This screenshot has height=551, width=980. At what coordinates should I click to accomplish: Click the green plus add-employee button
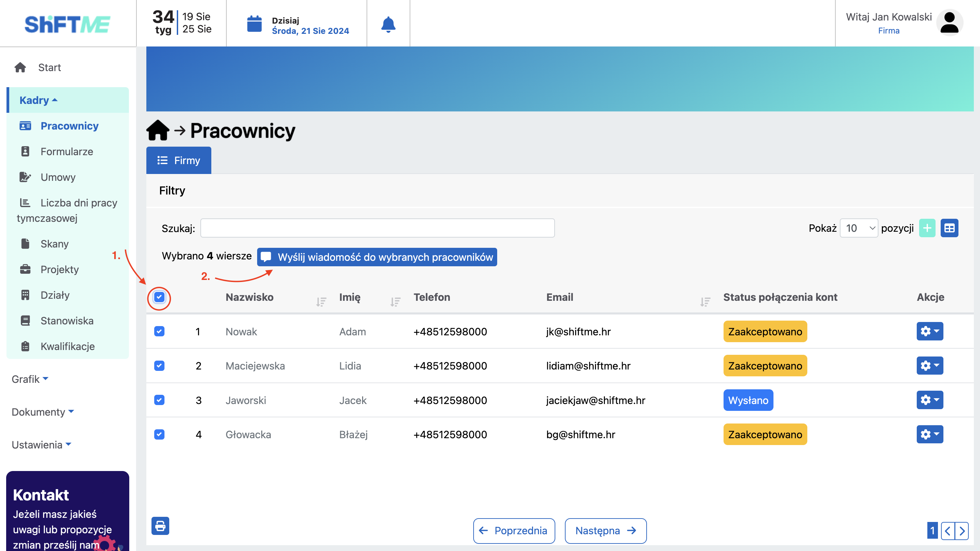[x=927, y=228]
